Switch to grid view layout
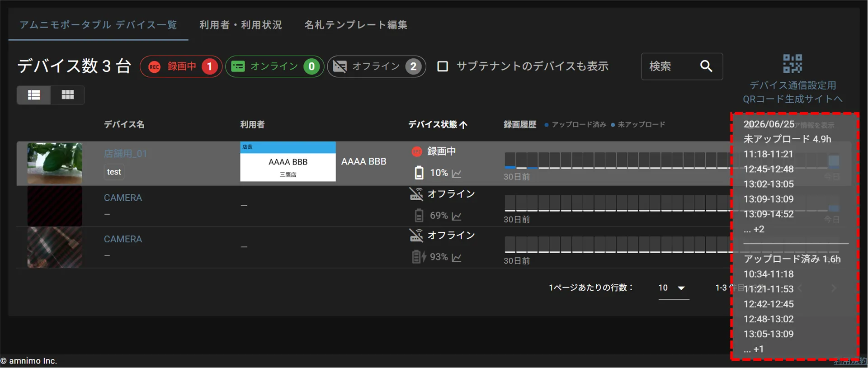Image resolution: width=868 pixels, height=368 pixels. pos(68,95)
